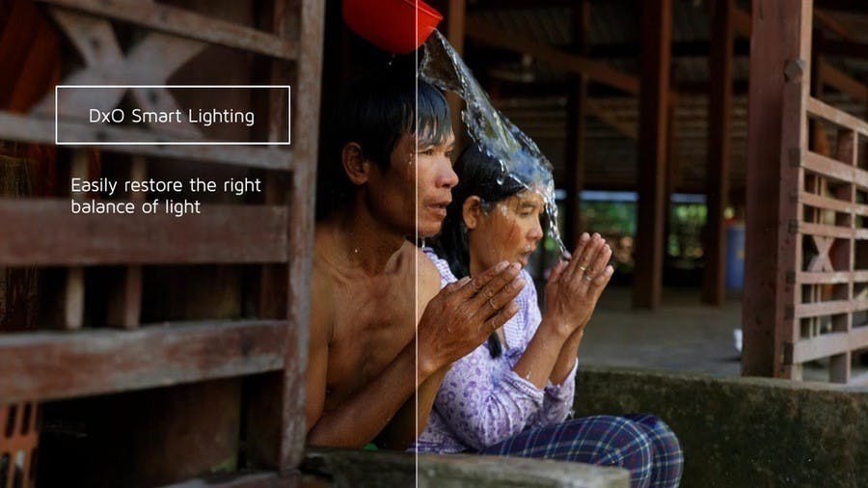Select the vertical before/after divider line

click(x=417, y=244)
